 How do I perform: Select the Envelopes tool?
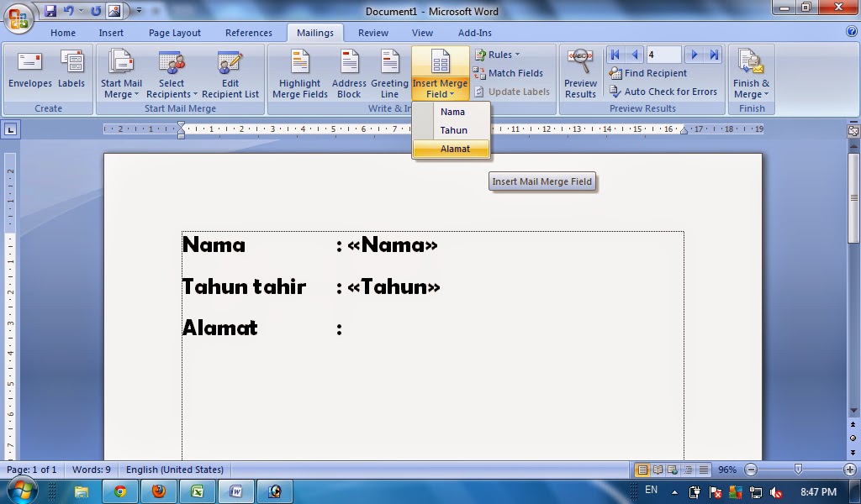(29, 72)
